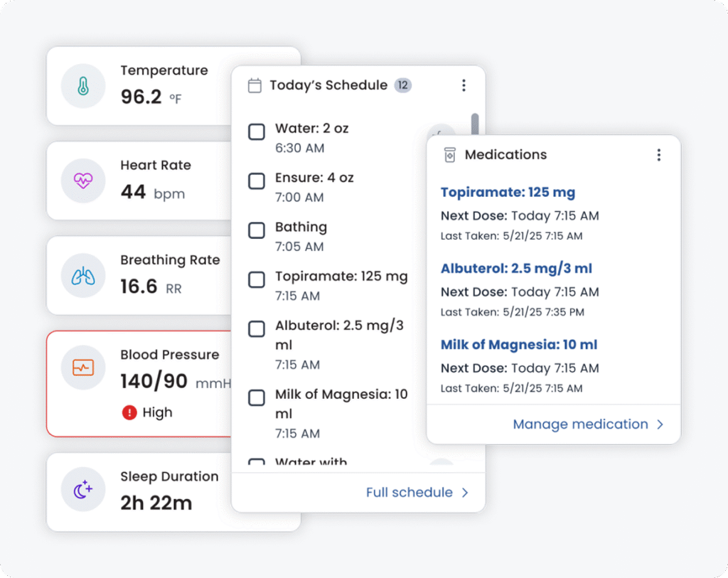
Task: Click the Manage medication link
Action: point(580,424)
